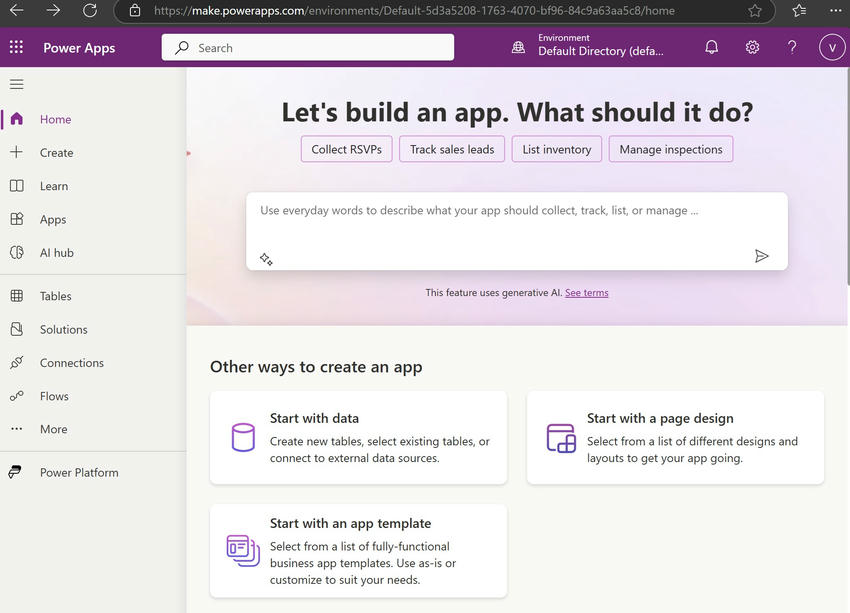Viewport: 850px width, 613px height.
Task: Open the Learn section
Action: (54, 186)
